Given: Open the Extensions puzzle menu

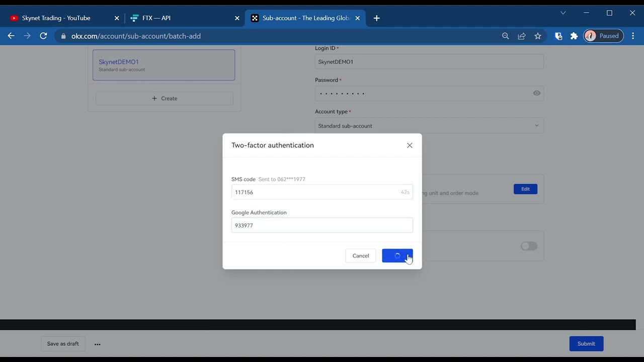Looking at the screenshot, I should (x=574, y=36).
